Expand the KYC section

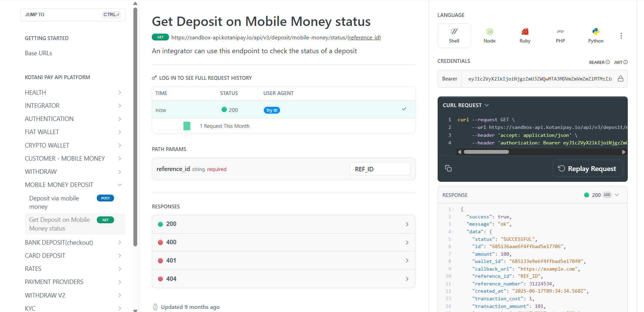pos(120,308)
